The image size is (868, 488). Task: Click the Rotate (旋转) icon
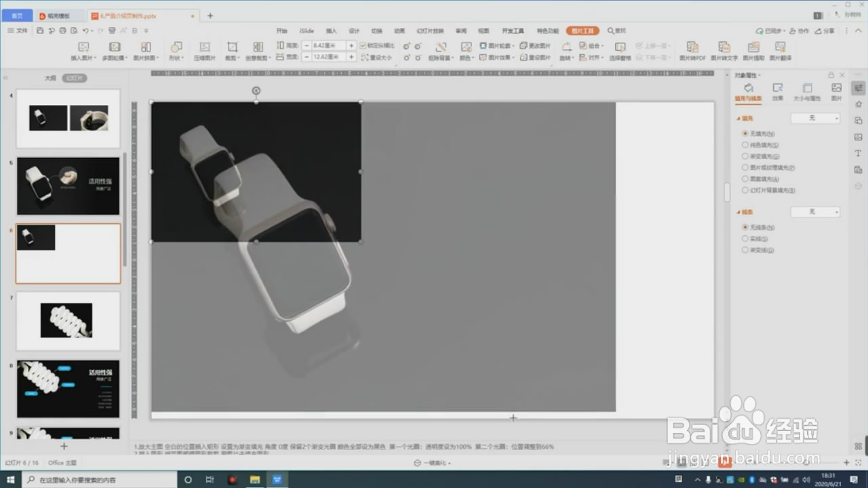click(566, 47)
